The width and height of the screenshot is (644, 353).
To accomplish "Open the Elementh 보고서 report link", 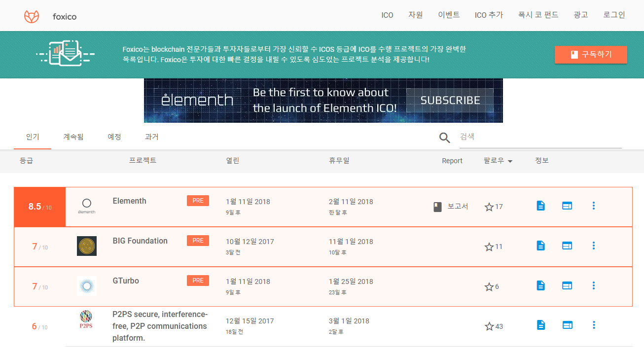I will tap(458, 207).
